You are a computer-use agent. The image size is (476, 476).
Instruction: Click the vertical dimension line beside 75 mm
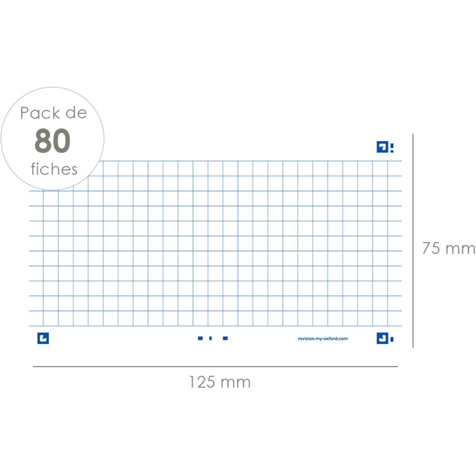tap(413, 241)
